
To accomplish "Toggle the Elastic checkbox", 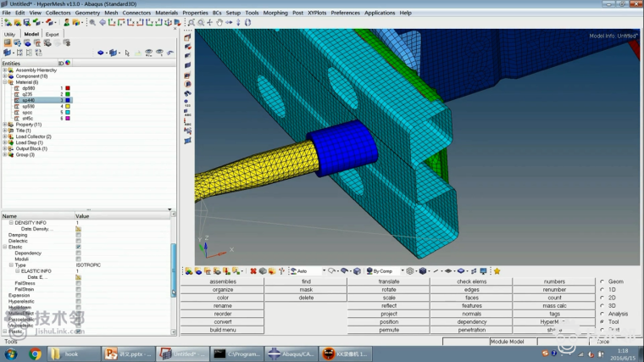I will pos(78,247).
